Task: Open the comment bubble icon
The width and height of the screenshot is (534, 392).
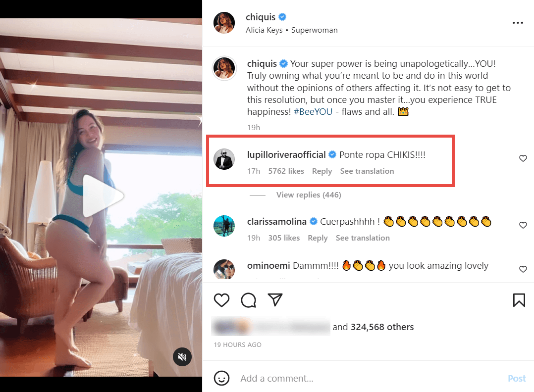Action: point(249,300)
